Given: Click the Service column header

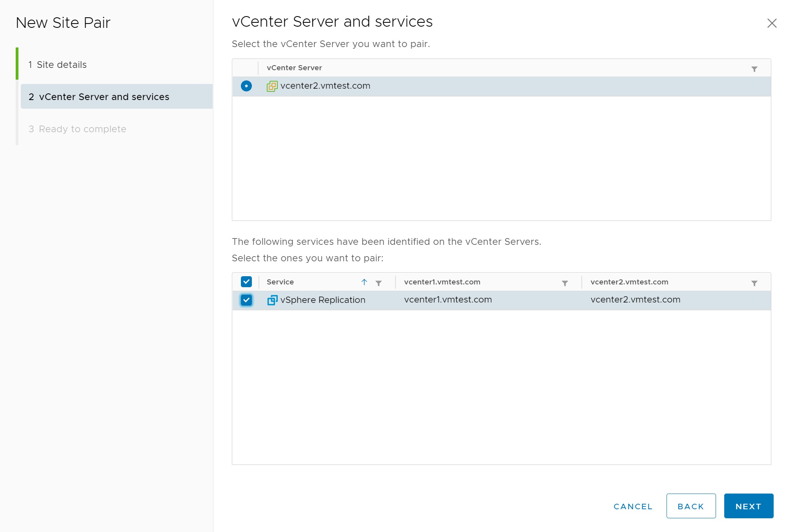Looking at the screenshot, I should point(280,282).
